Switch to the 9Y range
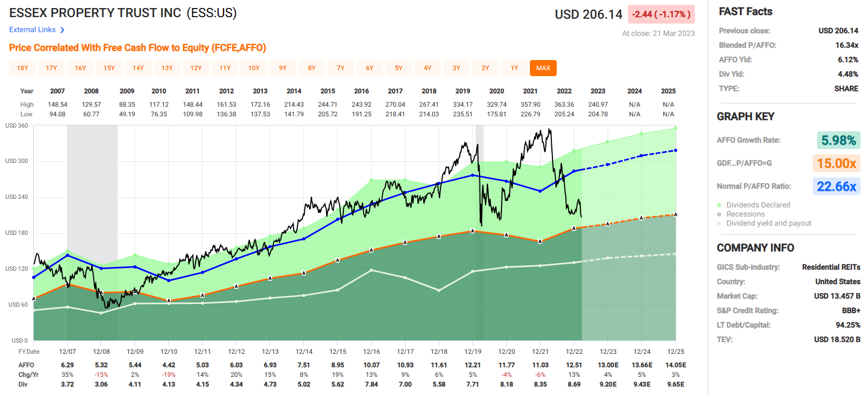Screen dimensions: 868x394 tap(283, 68)
